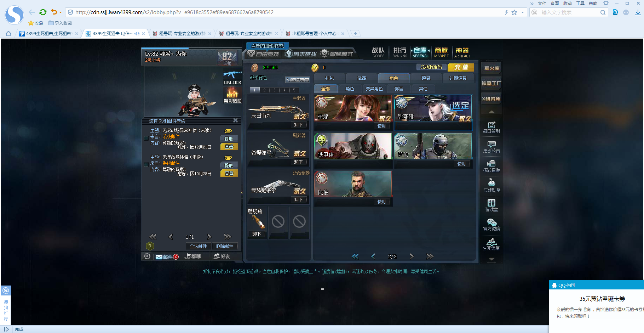
Task: Click the browser back arrow
Action: [32, 12]
